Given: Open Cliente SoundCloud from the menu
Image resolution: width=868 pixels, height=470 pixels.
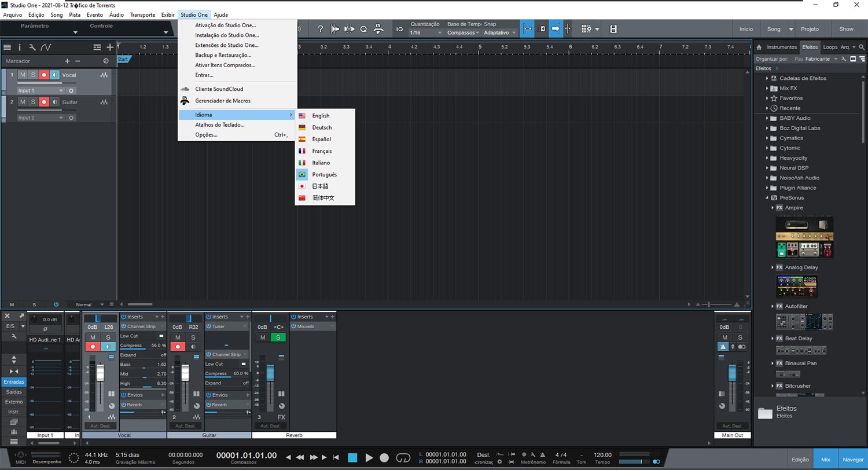Looking at the screenshot, I should (237, 89).
